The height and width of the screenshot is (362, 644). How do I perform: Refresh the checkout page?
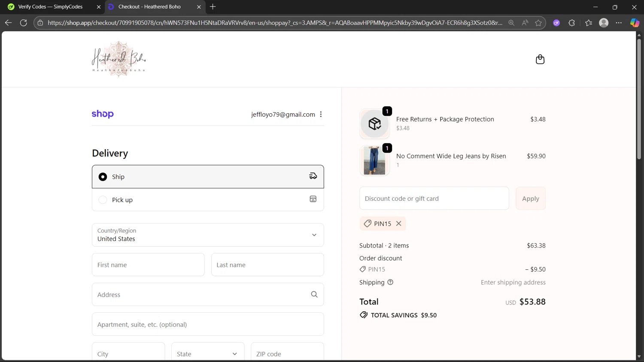[x=24, y=23]
